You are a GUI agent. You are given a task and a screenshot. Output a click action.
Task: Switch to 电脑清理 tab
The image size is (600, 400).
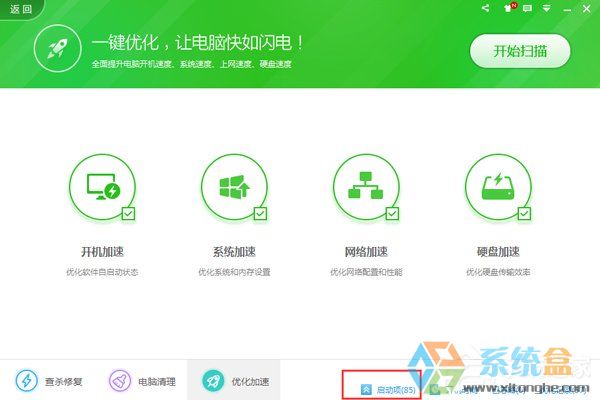click(x=142, y=381)
